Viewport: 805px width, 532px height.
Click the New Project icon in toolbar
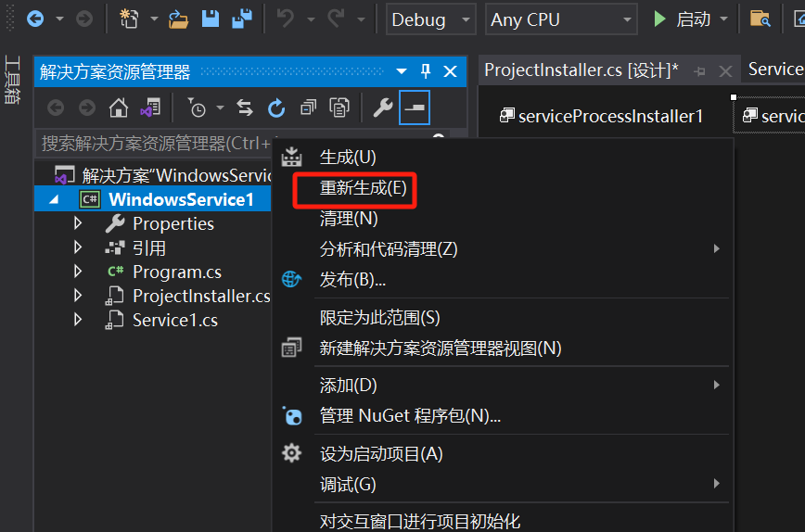[129, 19]
